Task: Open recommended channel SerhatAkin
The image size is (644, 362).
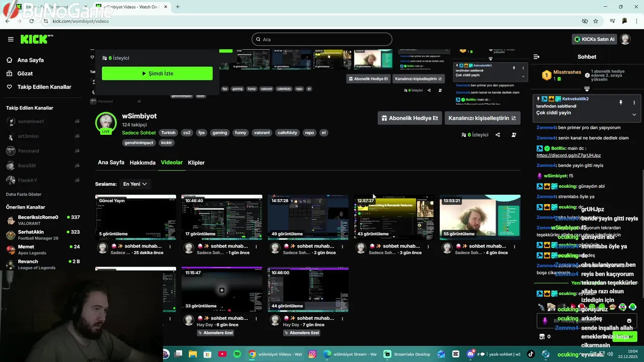Action: tap(43, 235)
